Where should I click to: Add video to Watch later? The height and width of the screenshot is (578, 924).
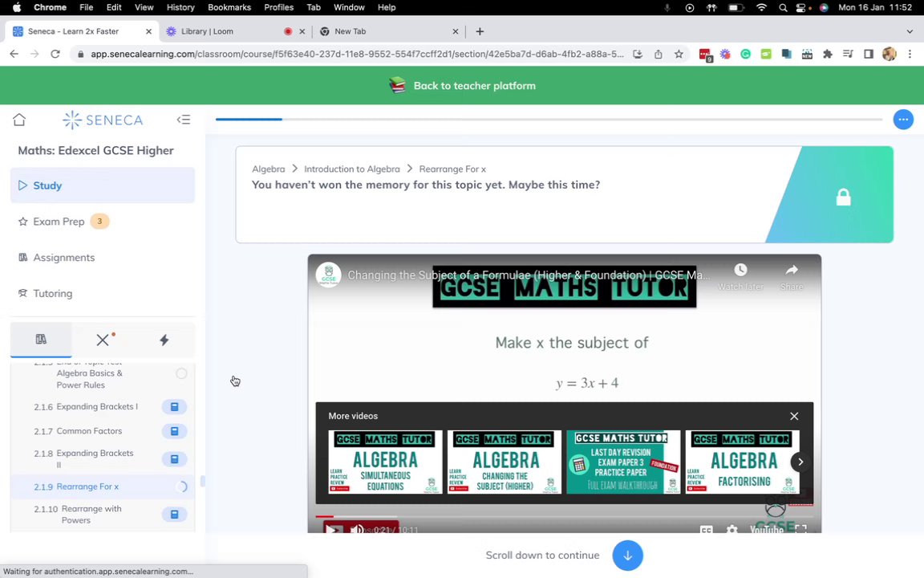(x=741, y=277)
